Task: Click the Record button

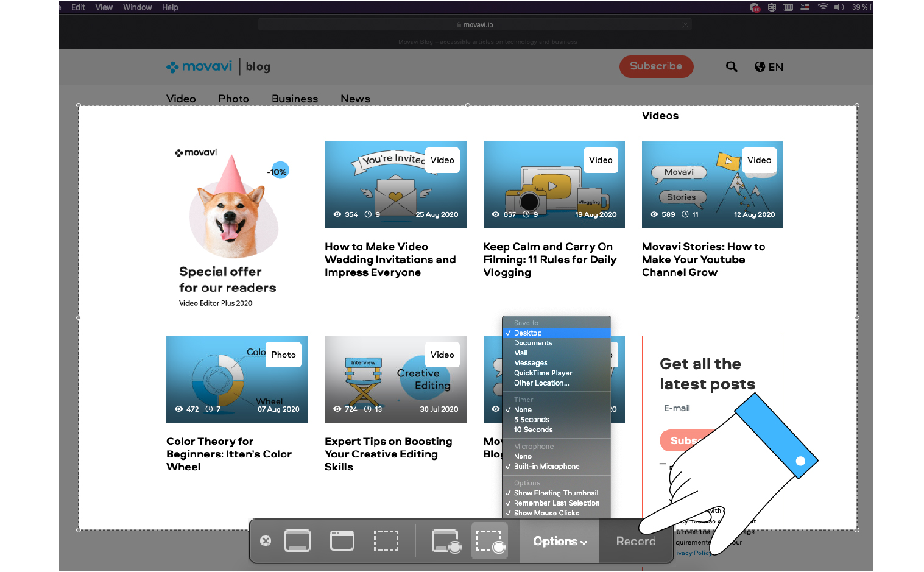Action: [x=636, y=541]
